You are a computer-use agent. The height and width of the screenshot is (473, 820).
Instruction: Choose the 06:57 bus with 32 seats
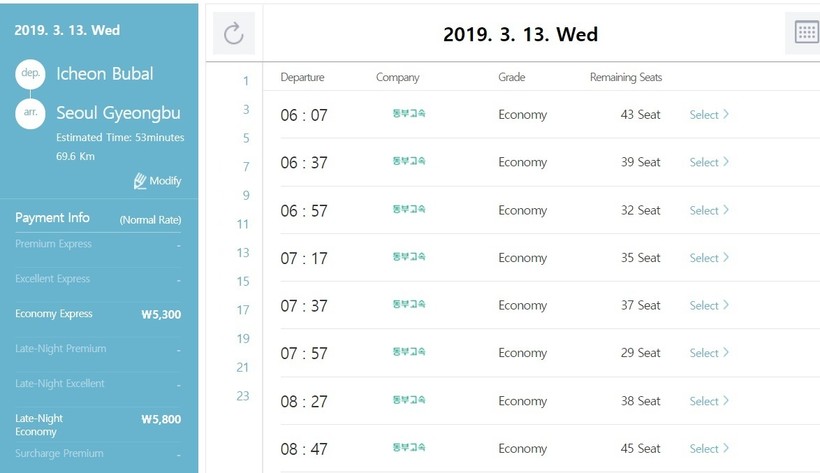(709, 210)
